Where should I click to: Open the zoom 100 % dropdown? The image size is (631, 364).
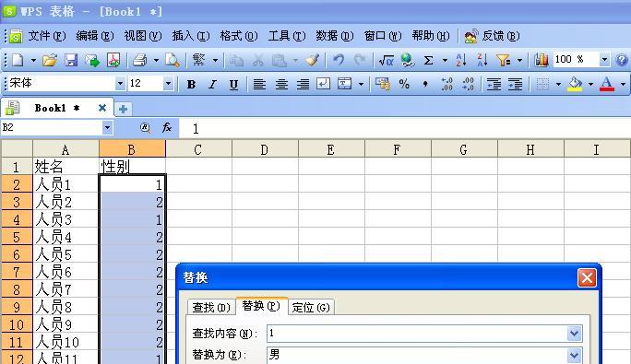[x=604, y=60]
